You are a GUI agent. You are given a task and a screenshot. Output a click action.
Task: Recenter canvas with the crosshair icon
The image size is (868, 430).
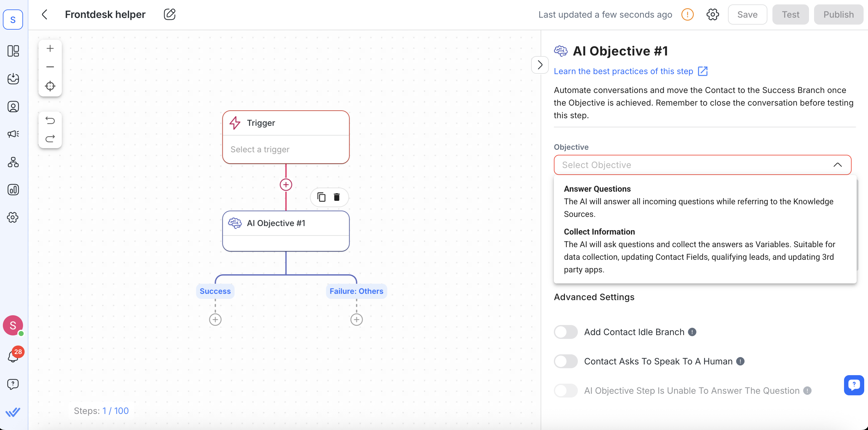tap(50, 86)
